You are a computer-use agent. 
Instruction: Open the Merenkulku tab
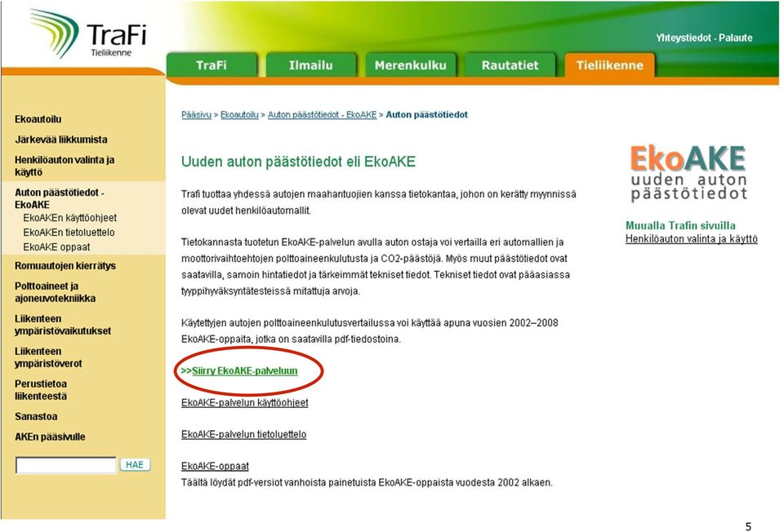pos(411,65)
